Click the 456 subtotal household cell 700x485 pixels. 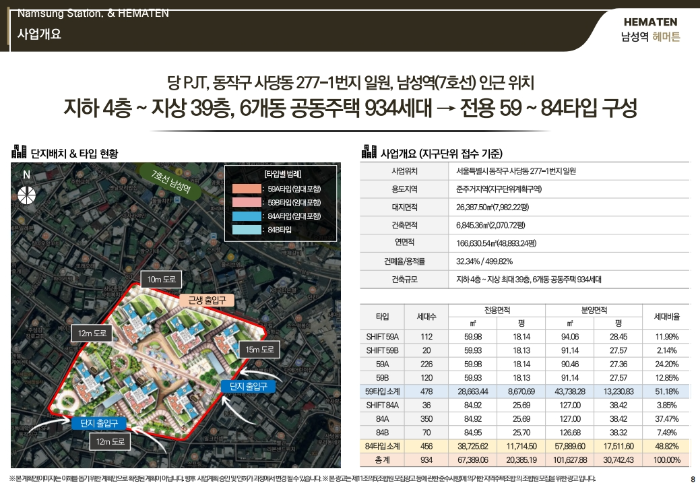point(426,446)
